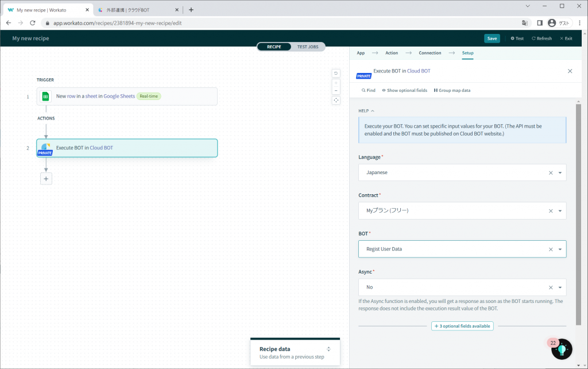Open browser side panel icon
The height and width of the screenshot is (369, 588).
(x=540, y=23)
